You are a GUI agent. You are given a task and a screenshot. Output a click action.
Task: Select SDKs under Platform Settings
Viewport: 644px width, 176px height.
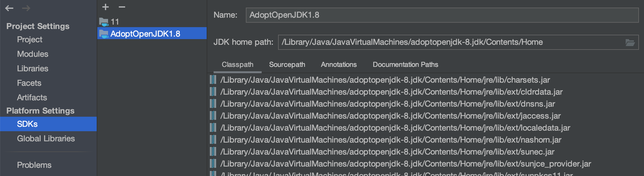pos(48,124)
